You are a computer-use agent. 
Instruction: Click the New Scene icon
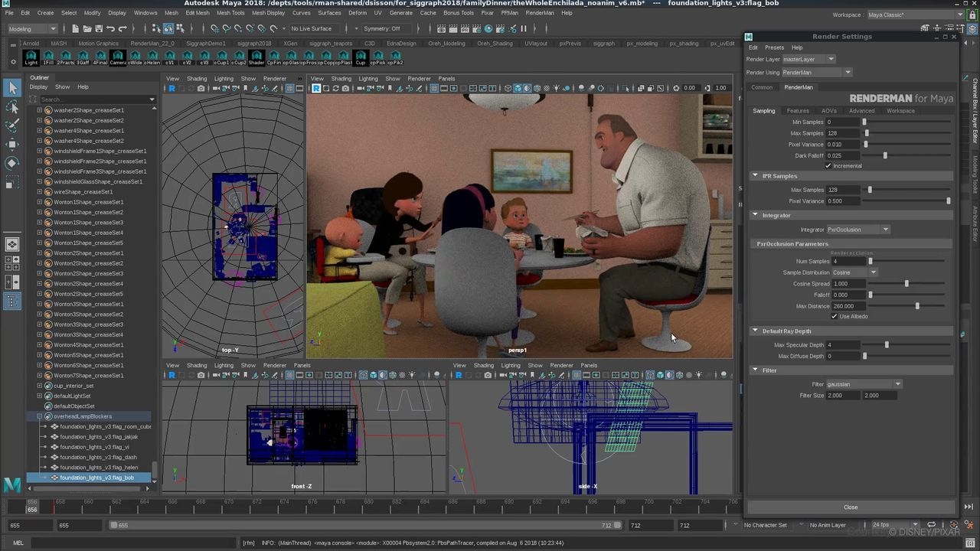[75, 28]
